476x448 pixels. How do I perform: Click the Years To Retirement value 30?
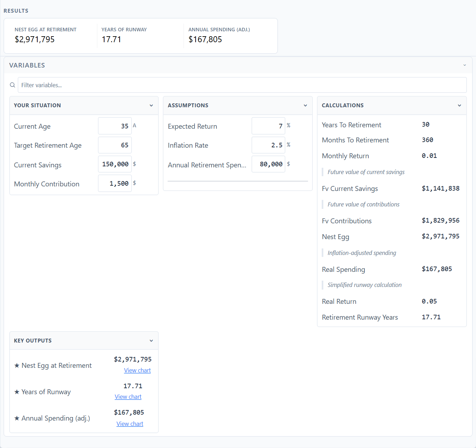coord(425,124)
